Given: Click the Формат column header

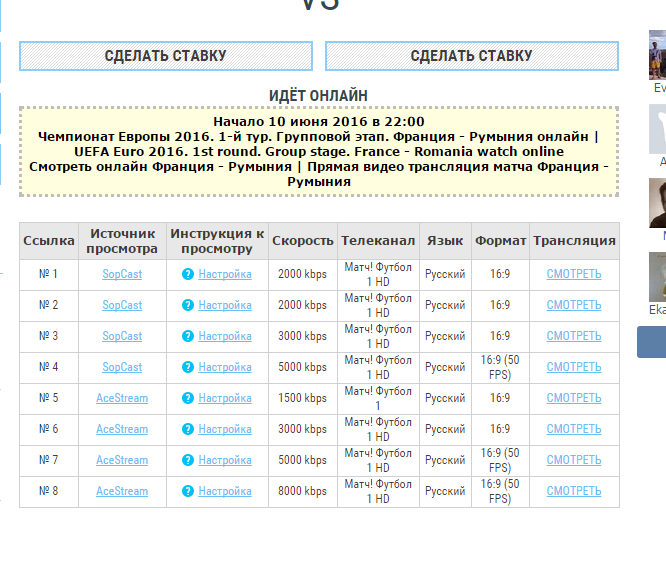Looking at the screenshot, I should [x=500, y=241].
